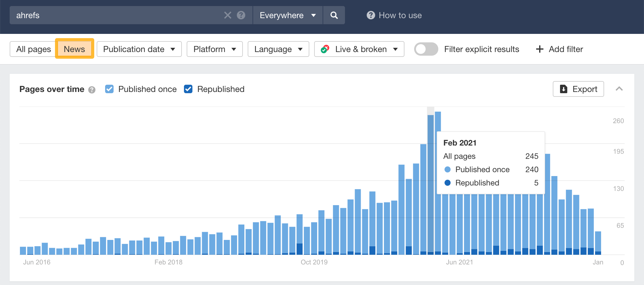This screenshot has height=285, width=644.
Task: Collapse the chart panel using the chevron
Action: point(620,89)
